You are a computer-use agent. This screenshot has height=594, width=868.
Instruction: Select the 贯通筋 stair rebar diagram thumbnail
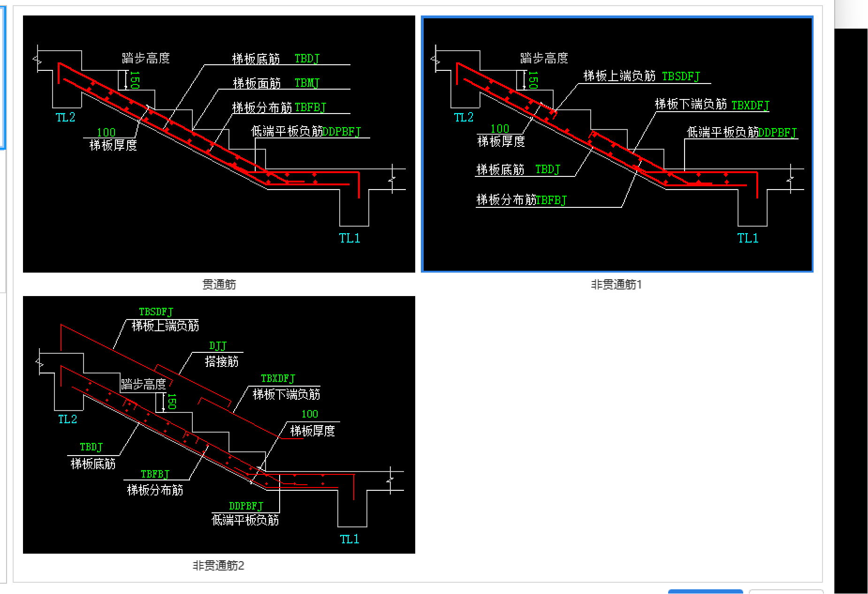(219, 144)
